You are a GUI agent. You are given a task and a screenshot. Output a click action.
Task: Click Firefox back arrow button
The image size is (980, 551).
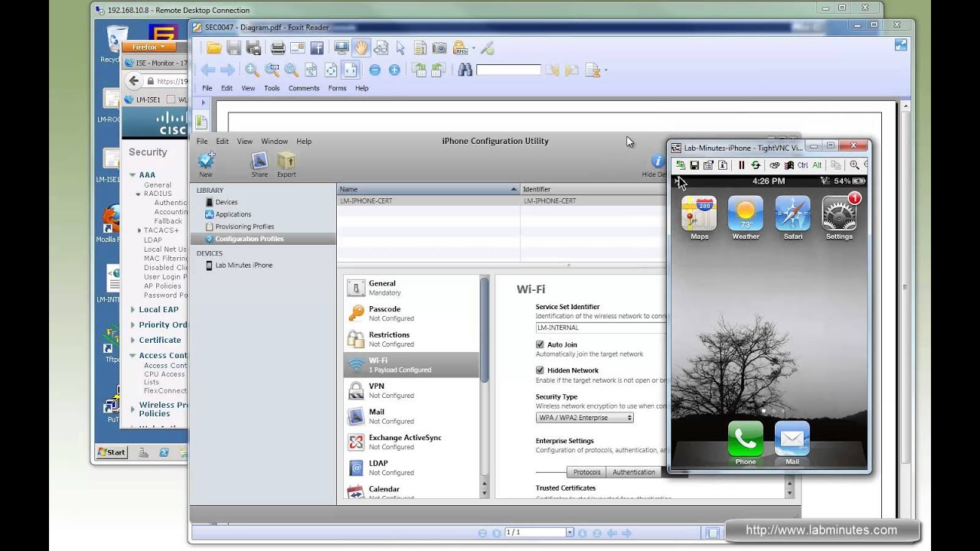[x=134, y=80]
